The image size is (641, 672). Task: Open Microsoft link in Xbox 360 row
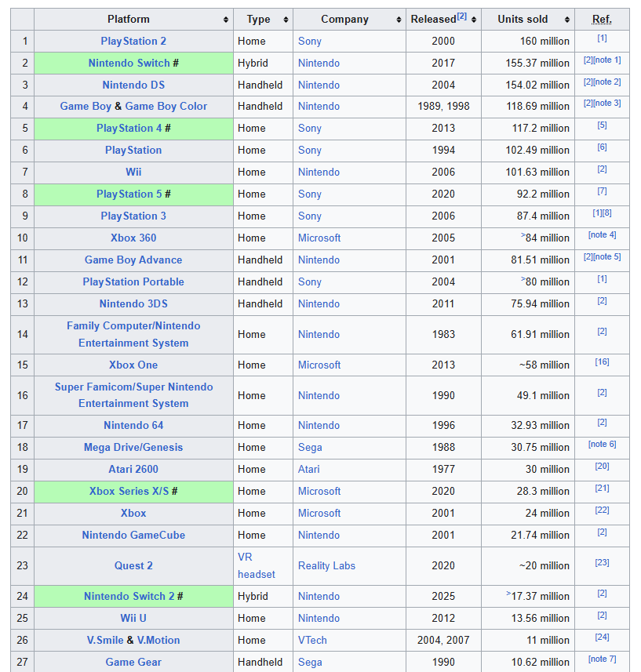pyautogui.click(x=319, y=238)
